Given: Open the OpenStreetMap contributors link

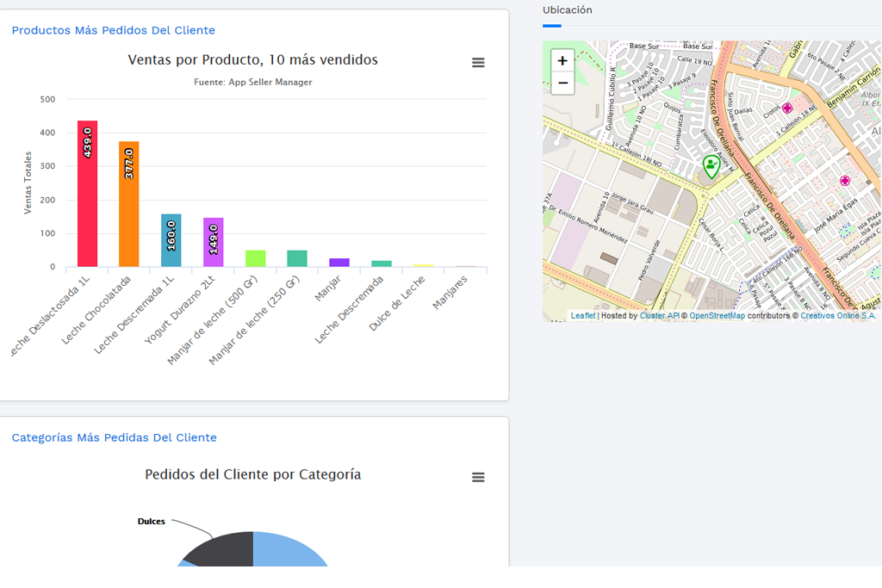Looking at the screenshot, I should 717,316.
